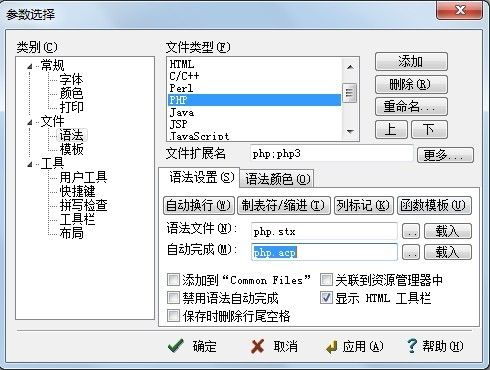Click the 重命名 button
Viewport: 490px width, 370px height.
411,107
